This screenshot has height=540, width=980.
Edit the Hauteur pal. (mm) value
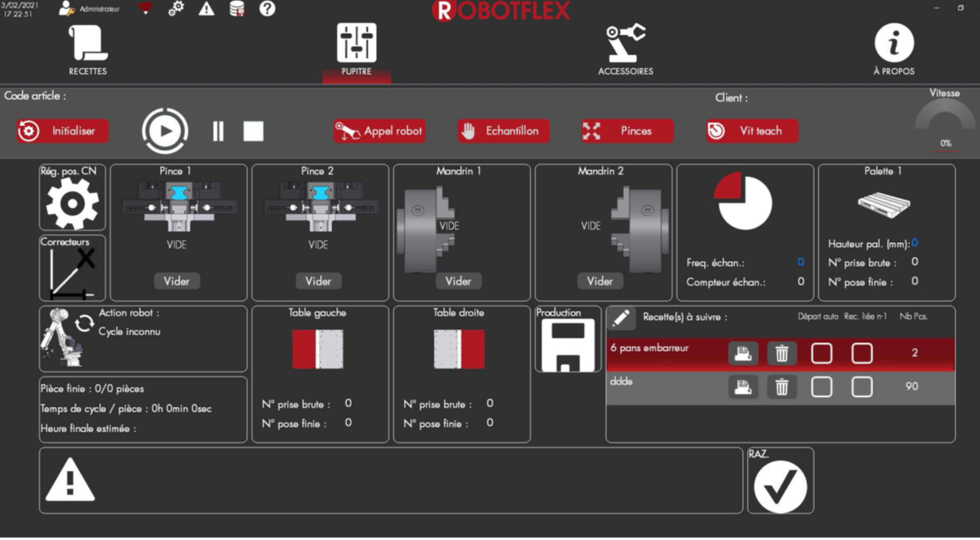point(915,243)
